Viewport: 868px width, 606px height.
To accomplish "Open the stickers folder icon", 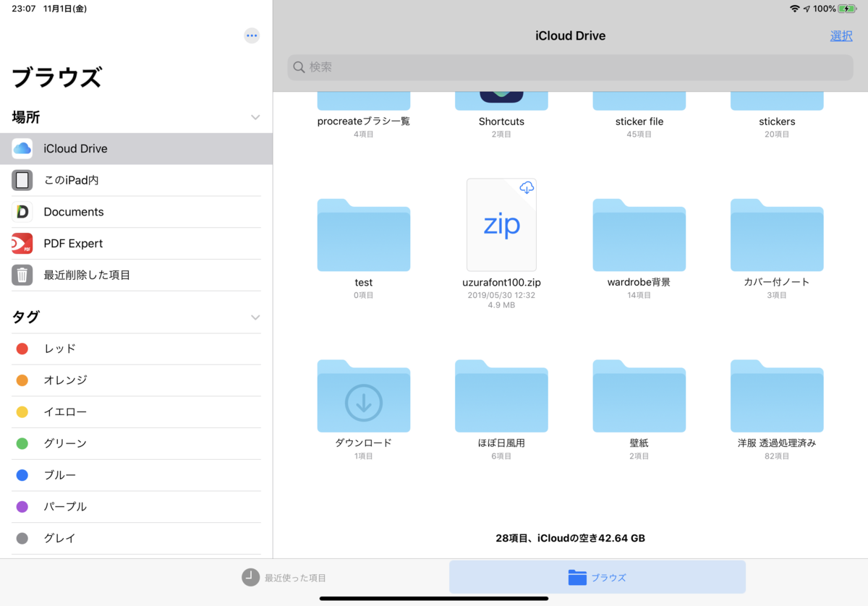I will pyautogui.click(x=777, y=101).
